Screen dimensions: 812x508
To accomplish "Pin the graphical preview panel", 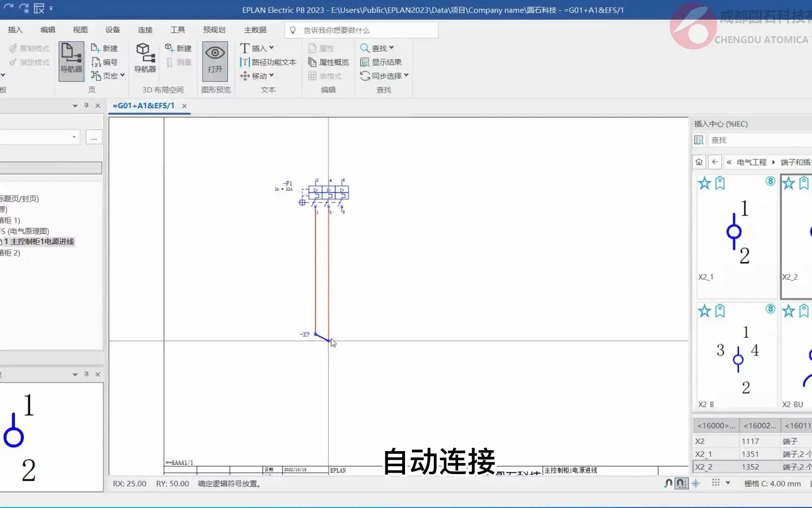I will (86, 374).
